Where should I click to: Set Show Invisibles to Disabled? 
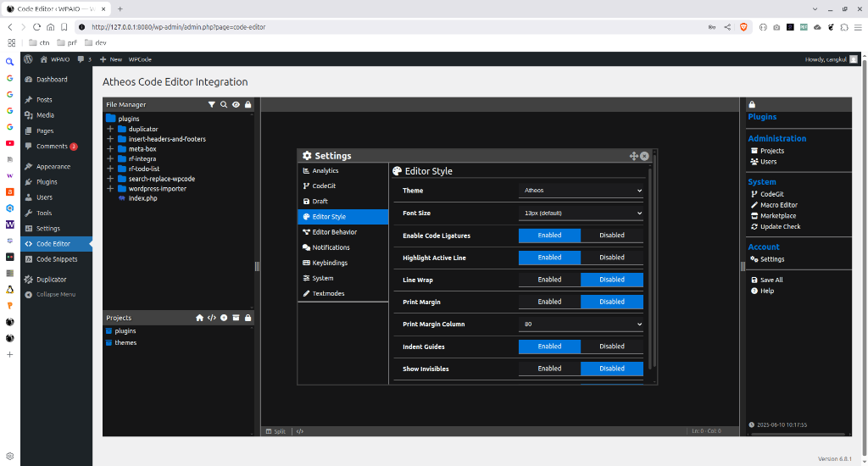(x=612, y=369)
